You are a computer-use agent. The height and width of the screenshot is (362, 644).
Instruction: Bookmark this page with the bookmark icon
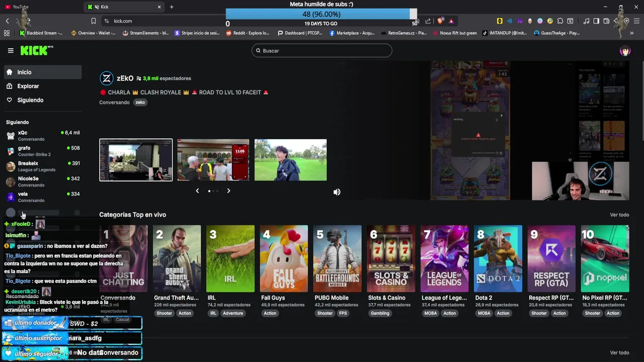(94, 21)
